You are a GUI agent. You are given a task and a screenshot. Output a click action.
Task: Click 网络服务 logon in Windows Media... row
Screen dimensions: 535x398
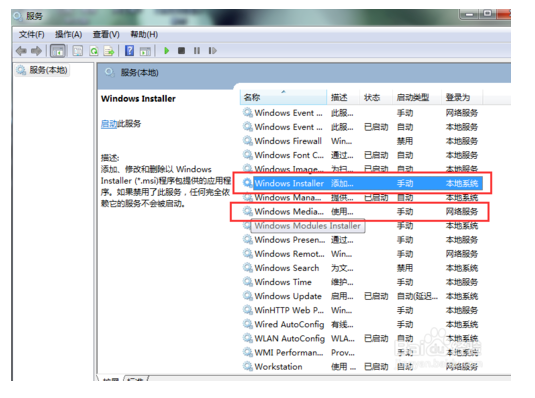point(462,212)
